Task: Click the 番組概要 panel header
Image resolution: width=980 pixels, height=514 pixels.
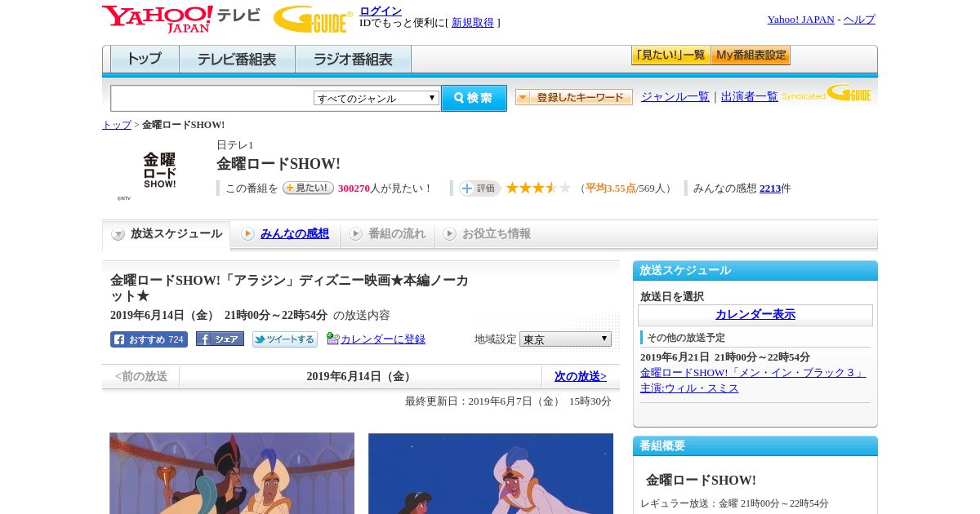Action: pyautogui.click(x=755, y=446)
